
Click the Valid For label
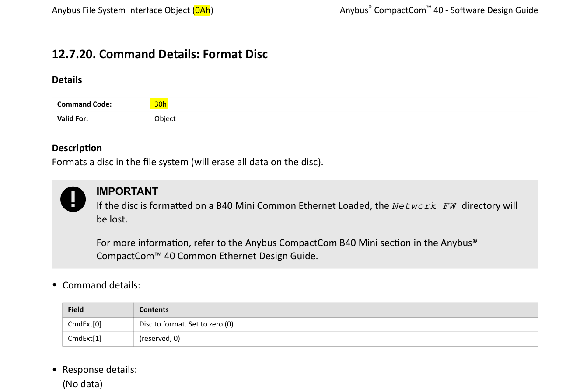(73, 118)
